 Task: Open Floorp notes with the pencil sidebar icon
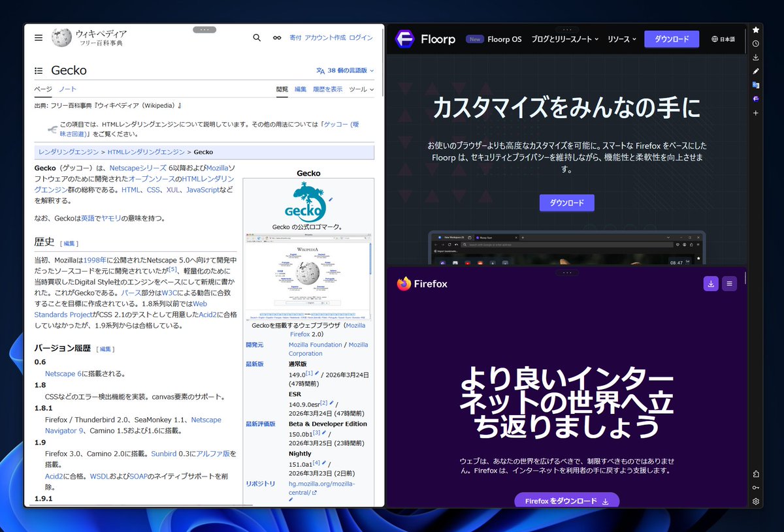(756, 70)
